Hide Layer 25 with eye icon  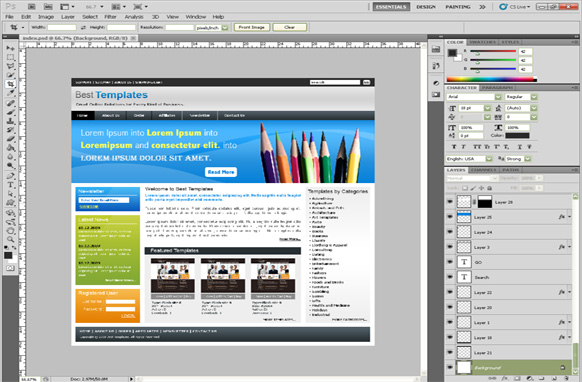click(450, 217)
